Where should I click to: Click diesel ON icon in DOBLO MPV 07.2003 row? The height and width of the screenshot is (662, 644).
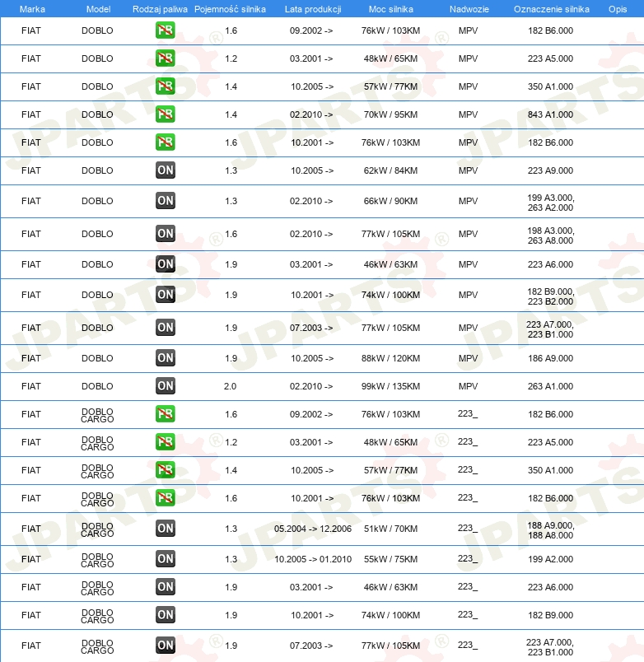point(165,328)
